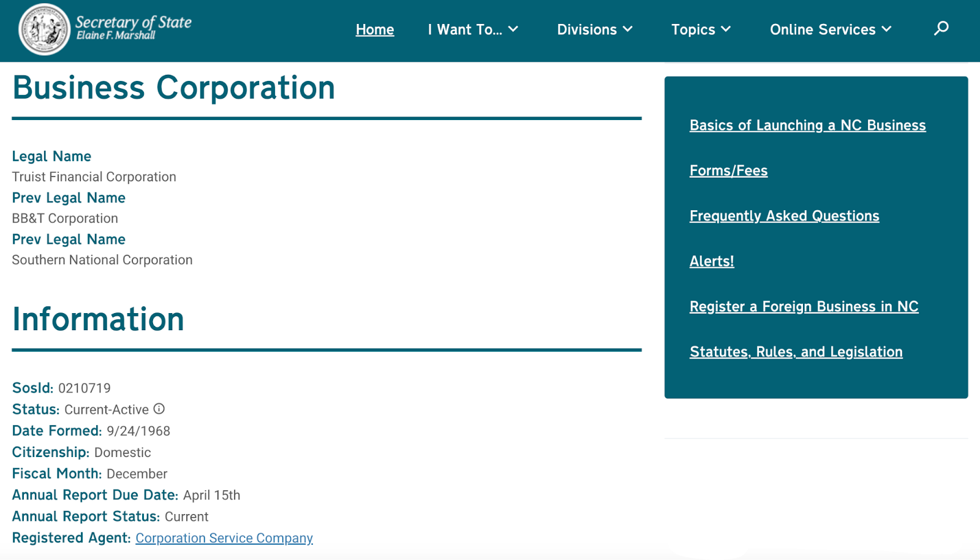Select the Southern National Corporation text
Viewport: 980px width, 560px height.
coord(102,260)
